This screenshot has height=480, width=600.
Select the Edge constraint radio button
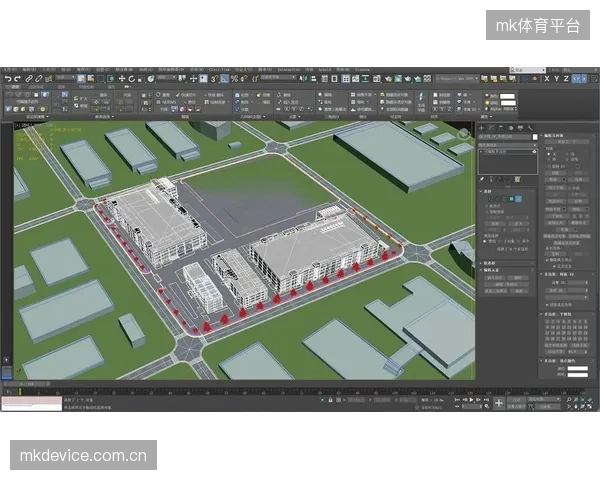point(567,154)
